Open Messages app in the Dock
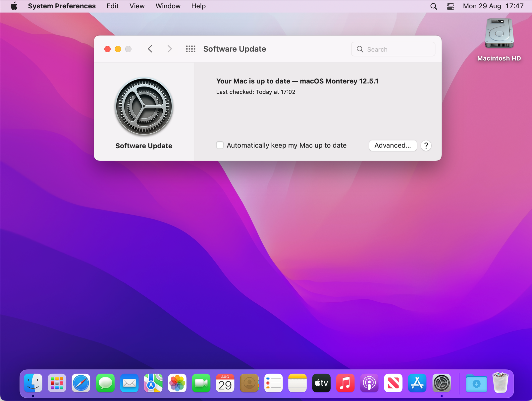 pos(105,383)
